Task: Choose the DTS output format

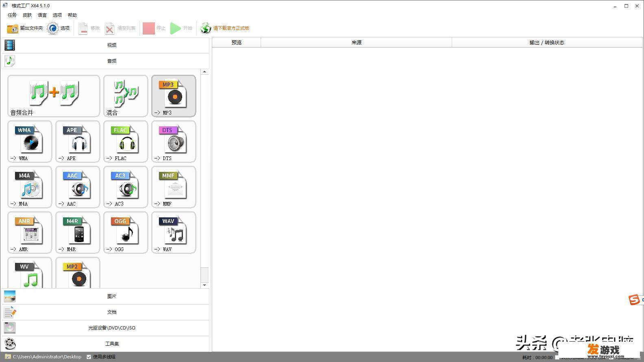Action: click(174, 141)
